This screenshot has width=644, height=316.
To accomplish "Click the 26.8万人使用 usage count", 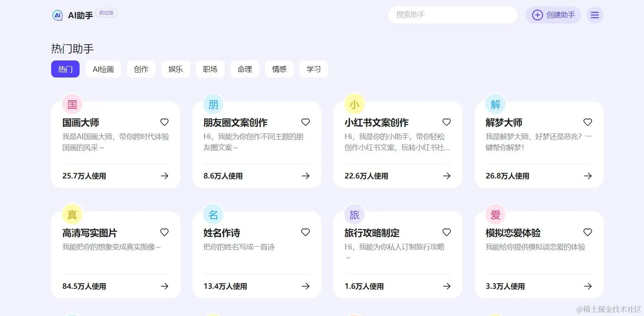I will coord(508,176).
